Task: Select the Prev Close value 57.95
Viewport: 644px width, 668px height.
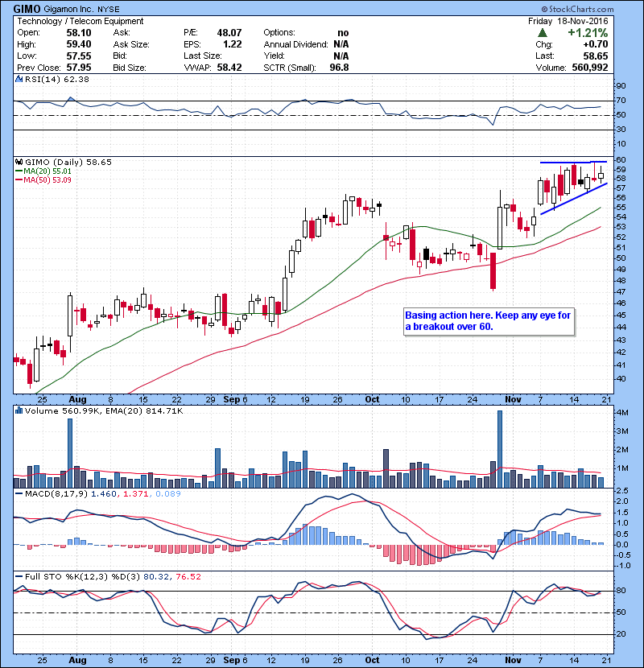Action: coord(78,68)
